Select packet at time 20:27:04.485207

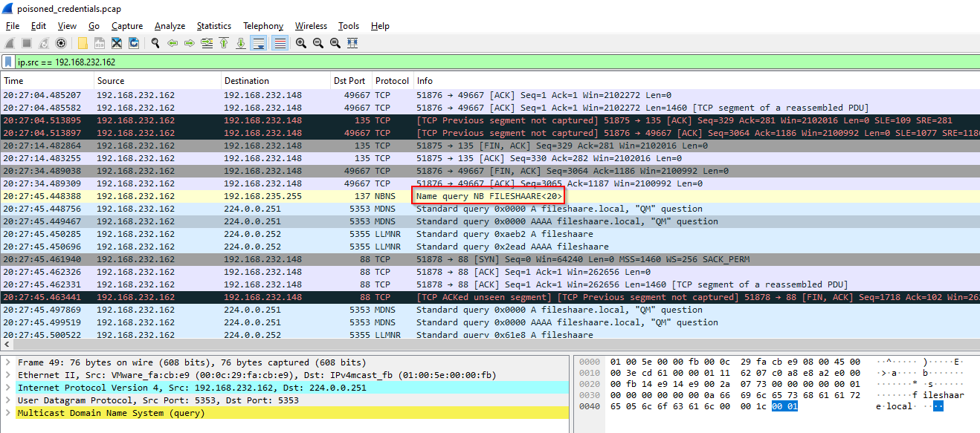(490, 95)
